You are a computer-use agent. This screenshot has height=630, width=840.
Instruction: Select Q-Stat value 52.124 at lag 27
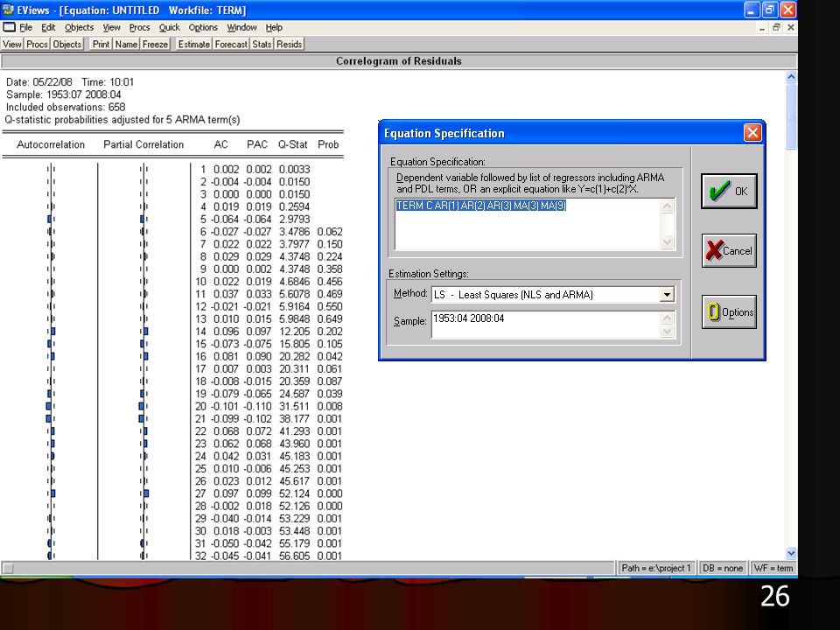pos(294,493)
